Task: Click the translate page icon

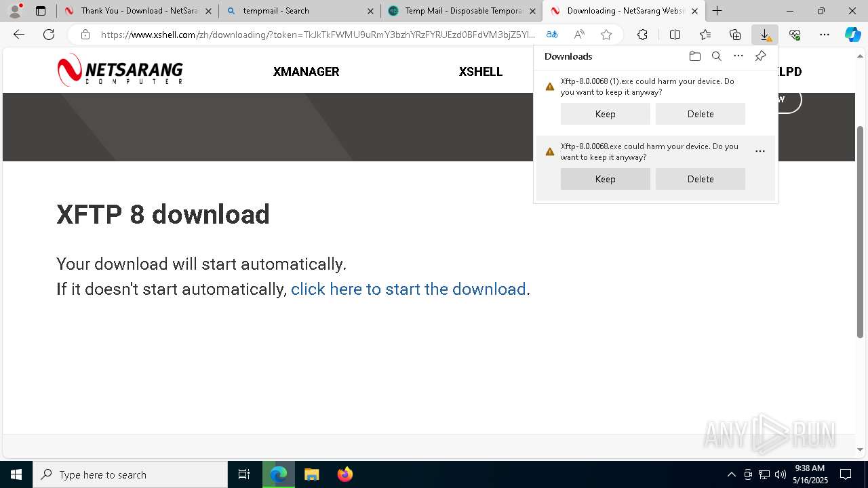Action: (x=552, y=35)
